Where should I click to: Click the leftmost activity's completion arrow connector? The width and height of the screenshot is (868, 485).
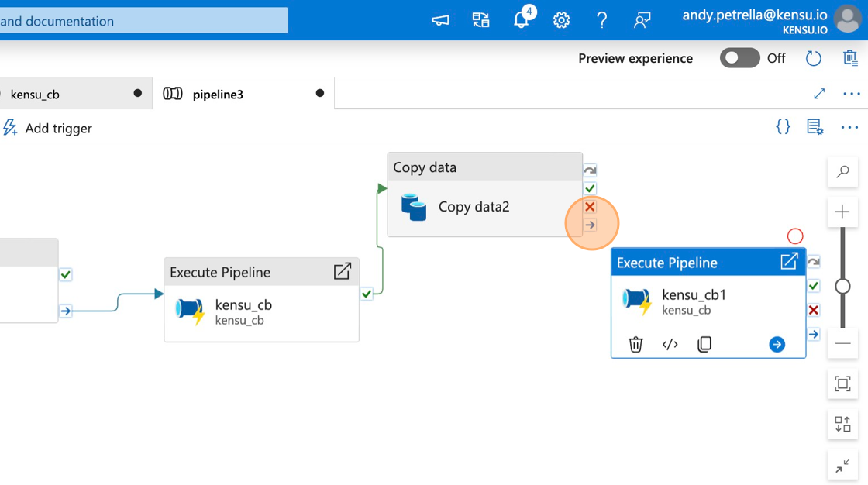[66, 311]
